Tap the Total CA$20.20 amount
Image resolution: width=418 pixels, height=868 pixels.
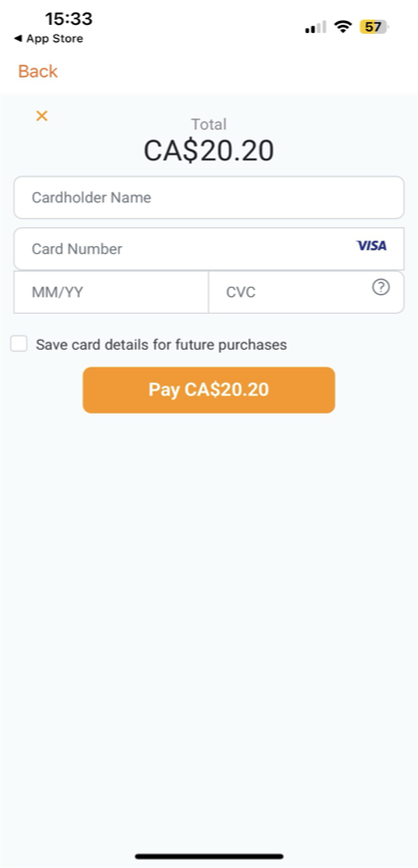(209, 150)
